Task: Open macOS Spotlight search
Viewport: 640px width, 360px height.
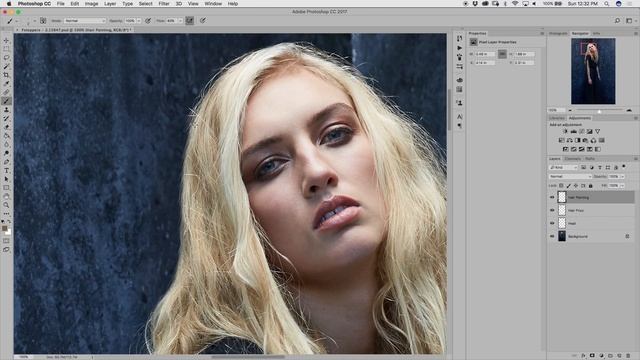Action: click(607, 4)
